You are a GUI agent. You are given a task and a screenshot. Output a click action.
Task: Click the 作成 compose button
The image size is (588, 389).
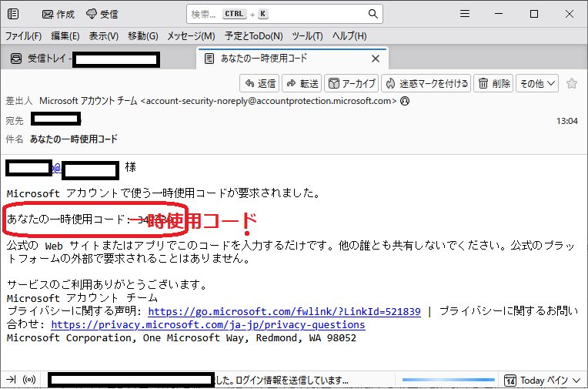pos(59,14)
